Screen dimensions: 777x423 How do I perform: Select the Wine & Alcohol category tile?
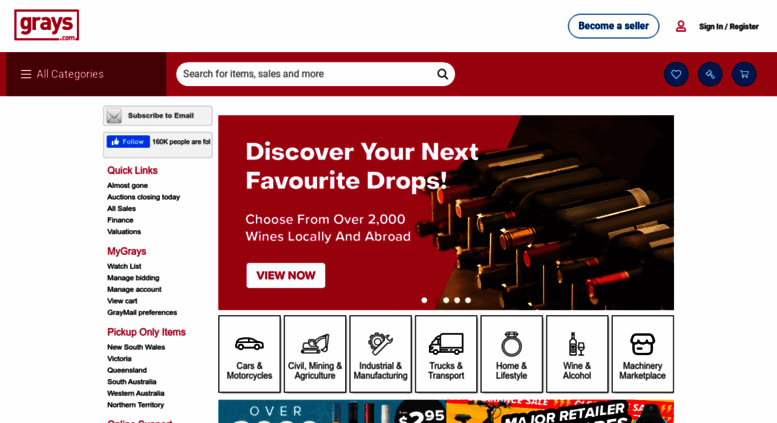pyautogui.click(x=577, y=354)
